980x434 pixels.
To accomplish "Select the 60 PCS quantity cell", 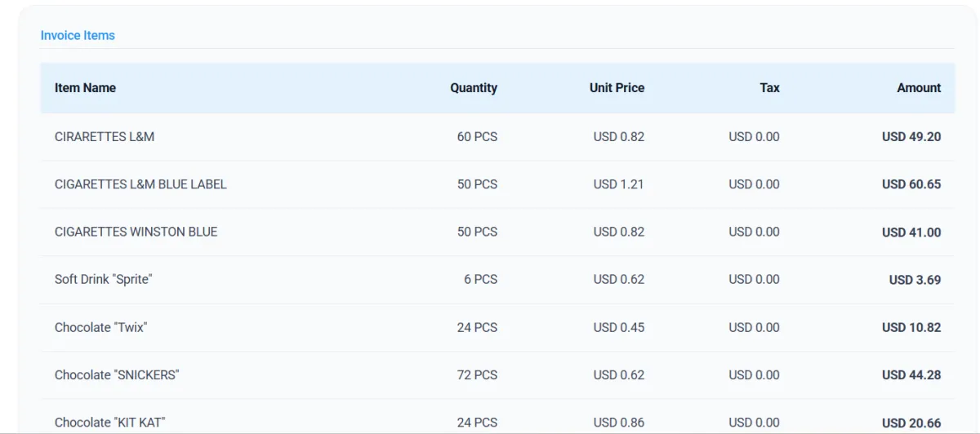I will pyautogui.click(x=477, y=136).
